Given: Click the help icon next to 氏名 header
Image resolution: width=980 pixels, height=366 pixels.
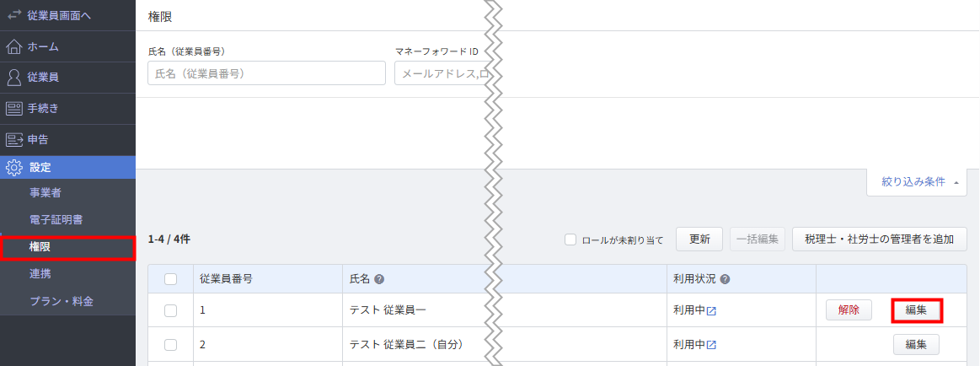Looking at the screenshot, I should click(x=378, y=280).
